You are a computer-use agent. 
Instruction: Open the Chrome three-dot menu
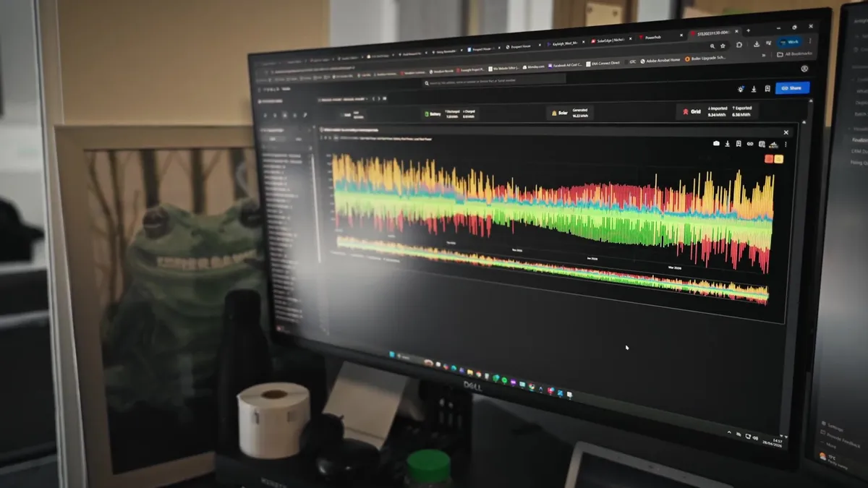[810, 41]
